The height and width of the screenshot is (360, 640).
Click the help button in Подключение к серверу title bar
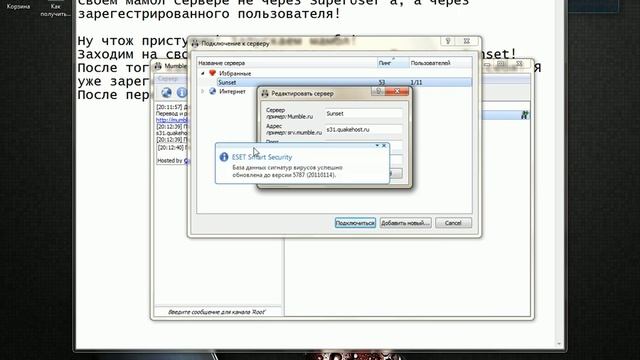(x=448, y=41)
